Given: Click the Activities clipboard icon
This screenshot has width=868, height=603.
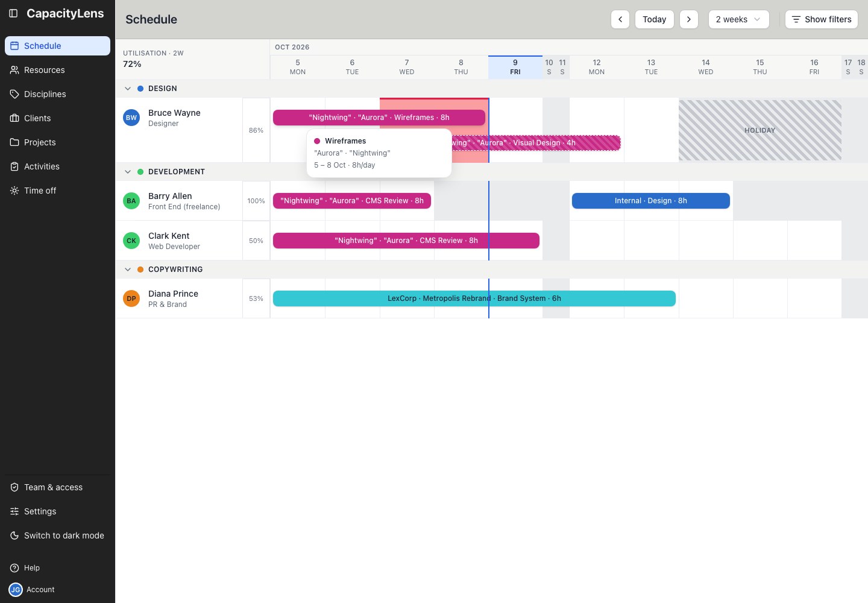Looking at the screenshot, I should (x=14, y=166).
